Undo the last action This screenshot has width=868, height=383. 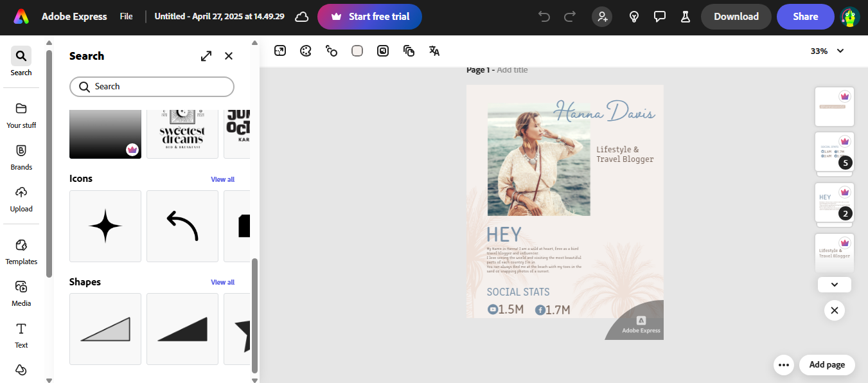coord(544,17)
